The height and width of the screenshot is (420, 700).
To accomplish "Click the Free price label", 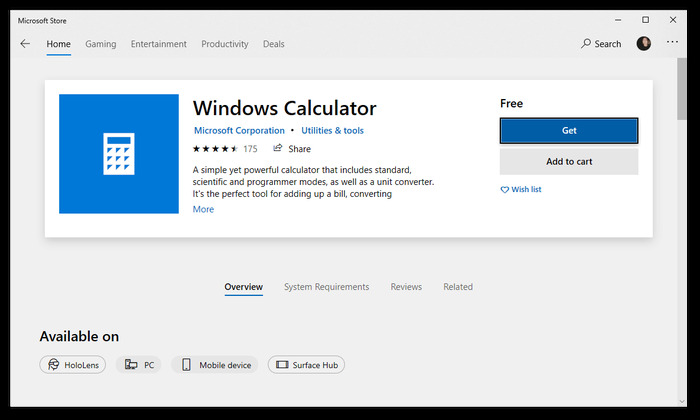I will pos(511,104).
